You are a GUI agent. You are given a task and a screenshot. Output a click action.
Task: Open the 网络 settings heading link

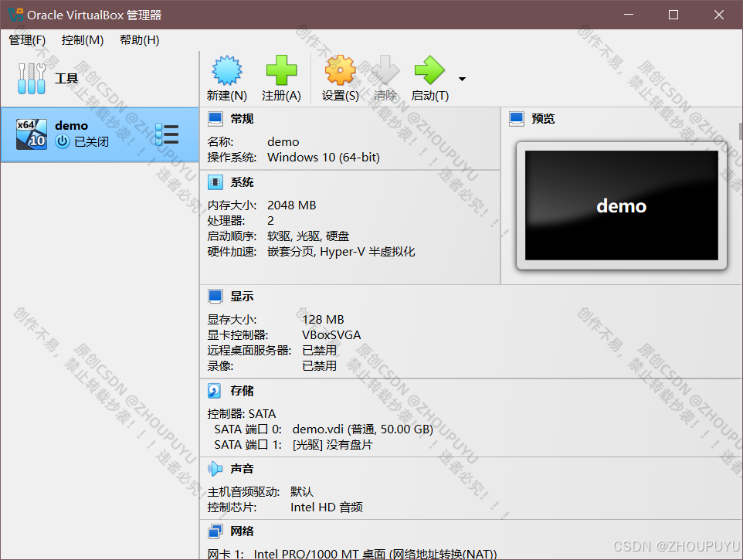click(243, 531)
